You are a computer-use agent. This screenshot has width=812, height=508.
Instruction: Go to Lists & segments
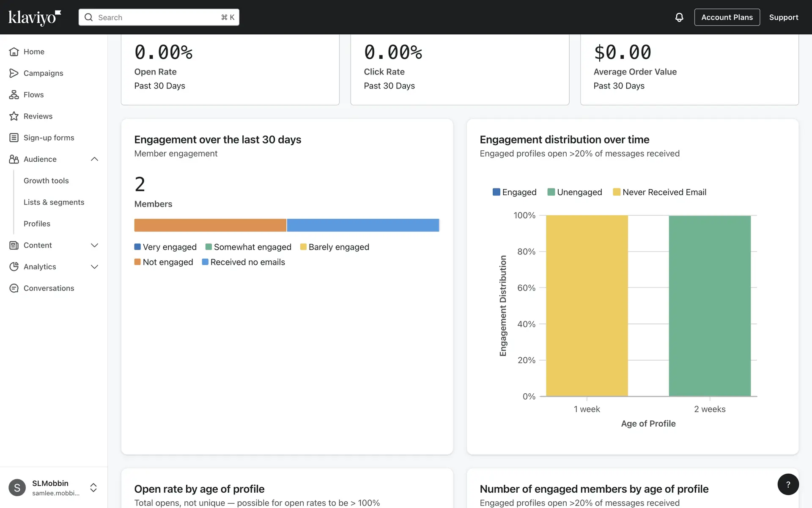pos(54,202)
